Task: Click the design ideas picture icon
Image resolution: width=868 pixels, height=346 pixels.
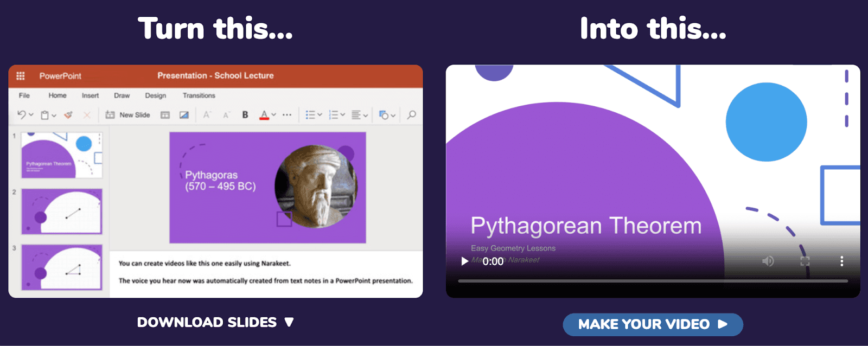Action: (x=184, y=115)
